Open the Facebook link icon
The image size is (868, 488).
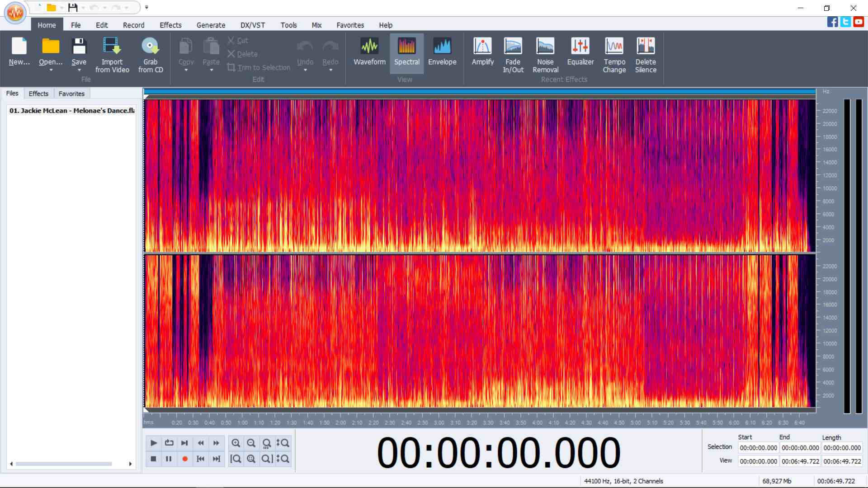click(x=832, y=22)
